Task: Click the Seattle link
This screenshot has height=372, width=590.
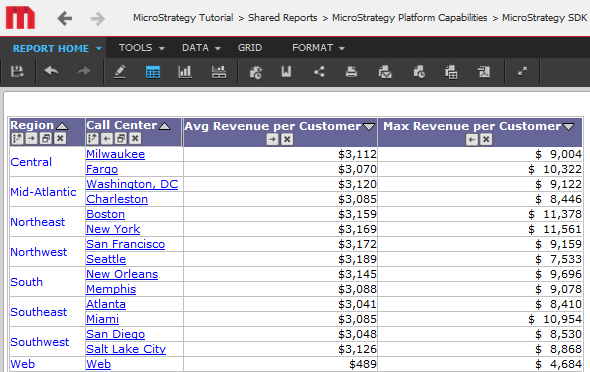Action: click(106, 259)
